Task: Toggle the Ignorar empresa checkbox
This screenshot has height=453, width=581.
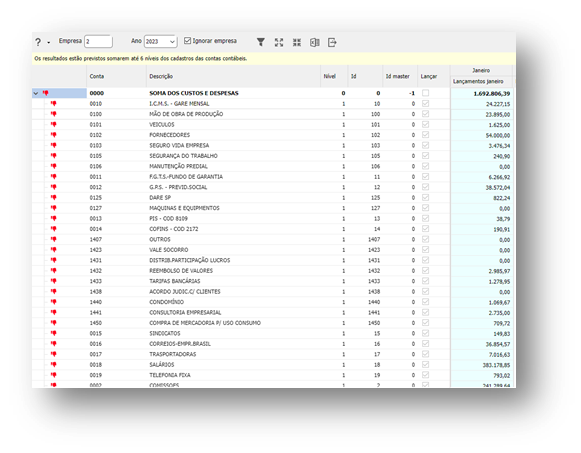Action: point(187,40)
